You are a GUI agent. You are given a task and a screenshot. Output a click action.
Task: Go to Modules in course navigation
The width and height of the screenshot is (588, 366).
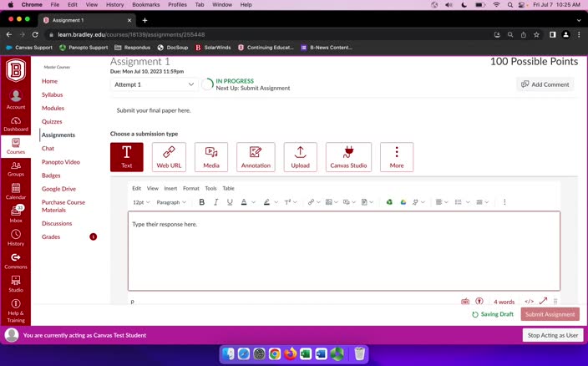tap(53, 108)
